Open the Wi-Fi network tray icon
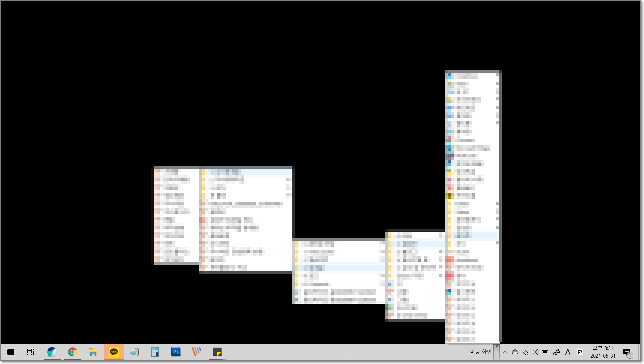Screen dimensions: 644x364 [x=525, y=352]
